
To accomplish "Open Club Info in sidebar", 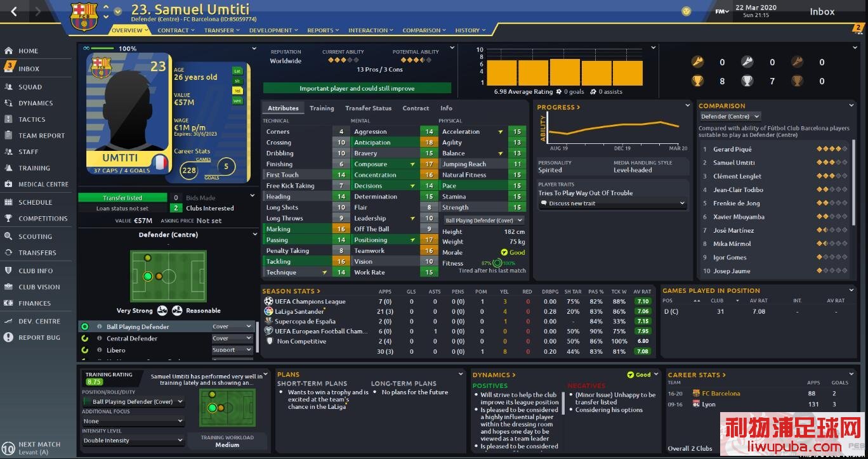I will click(x=36, y=271).
